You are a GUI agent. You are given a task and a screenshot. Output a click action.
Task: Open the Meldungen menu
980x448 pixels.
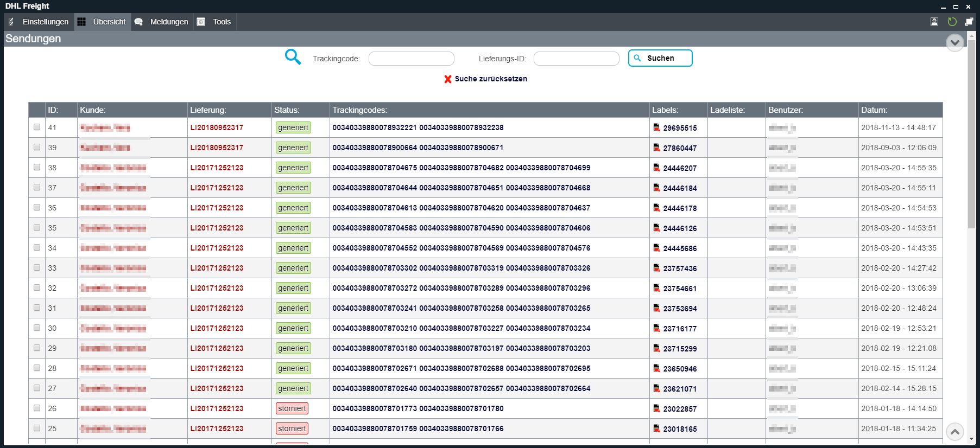click(x=162, y=22)
